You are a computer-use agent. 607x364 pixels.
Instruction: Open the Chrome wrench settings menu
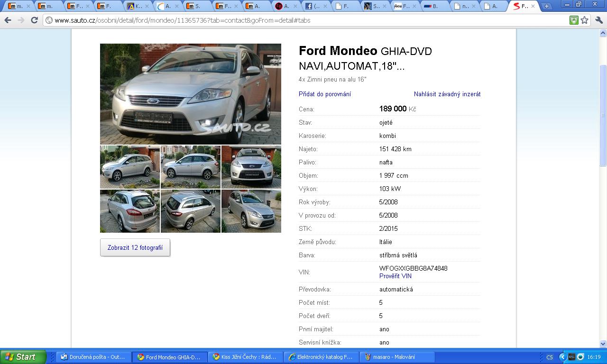pyautogui.click(x=598, y=20)
